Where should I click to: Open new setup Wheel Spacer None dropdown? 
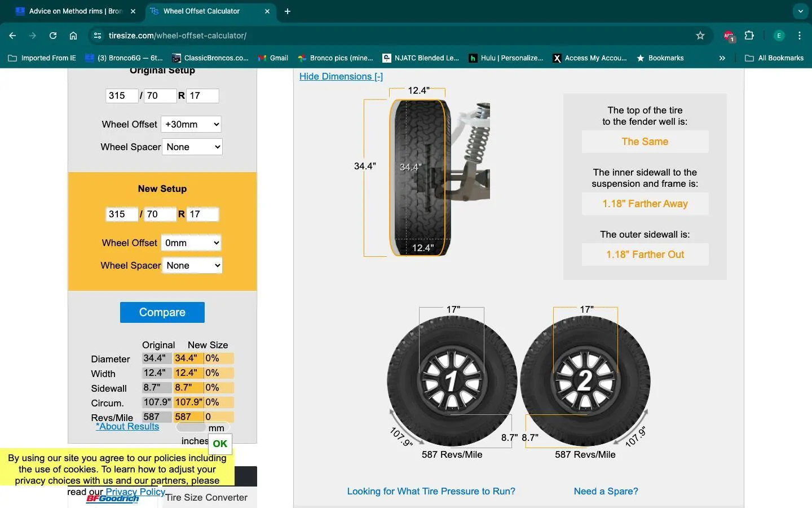(x=192, y=265)
